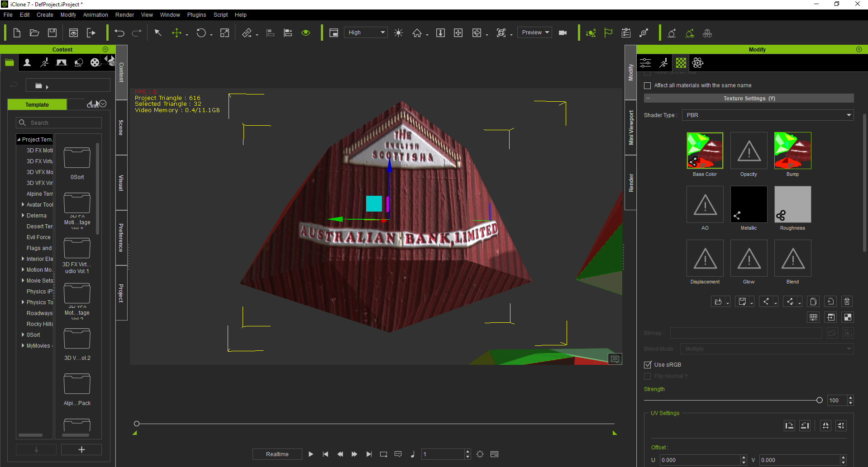Image resolution: width=868 pixels, height=467 pixels.
Task: Click the project settings gear icon
Action: 480,454
